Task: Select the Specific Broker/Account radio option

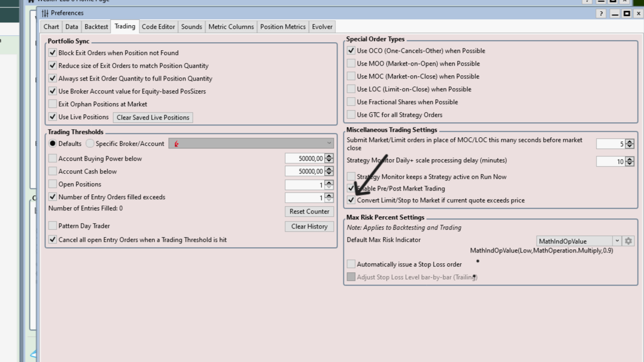Action: point(90,144)
